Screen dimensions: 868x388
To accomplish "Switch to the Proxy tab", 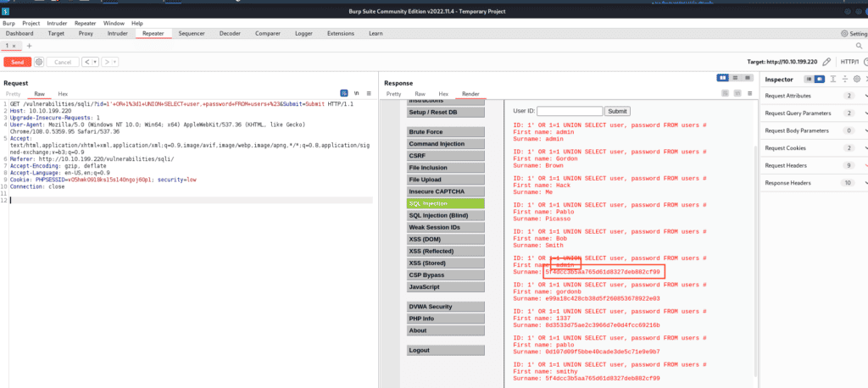I will click(x=86, y=34).
